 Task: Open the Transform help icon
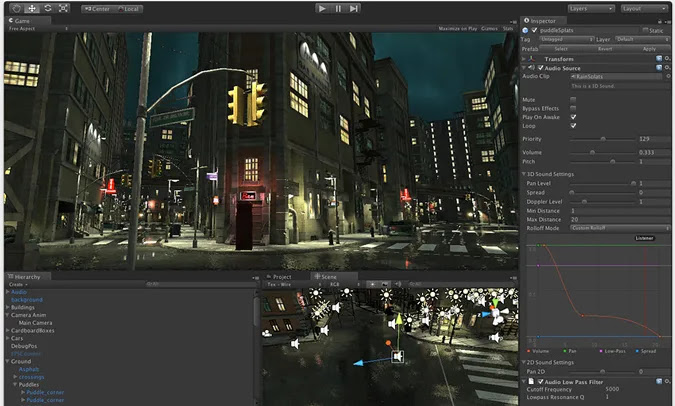[659, 59]
